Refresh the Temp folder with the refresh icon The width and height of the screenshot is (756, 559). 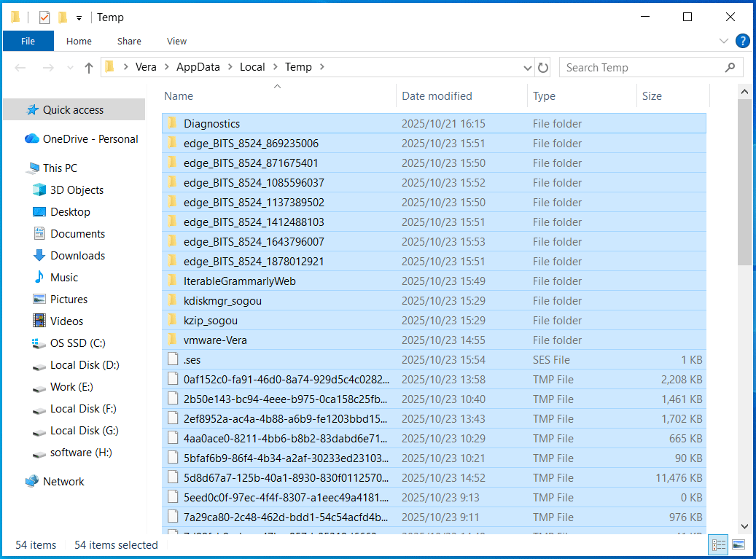pos(543,66)
